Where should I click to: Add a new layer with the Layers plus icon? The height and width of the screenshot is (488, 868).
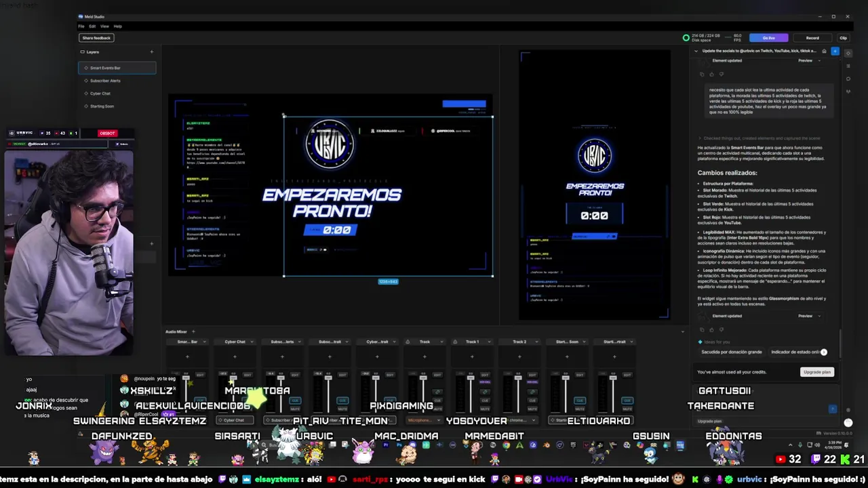(151, 52)
